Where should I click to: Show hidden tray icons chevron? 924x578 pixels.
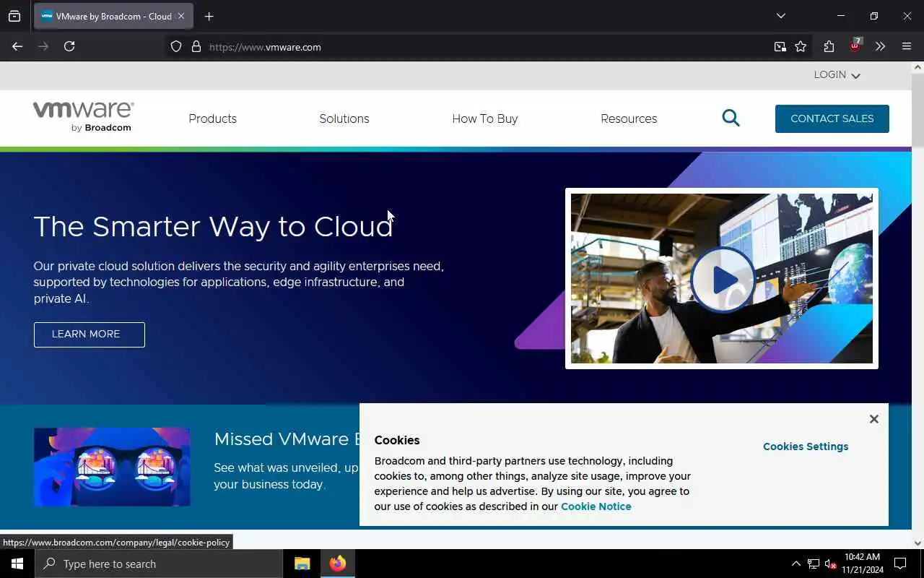click(x=796, y=564)
